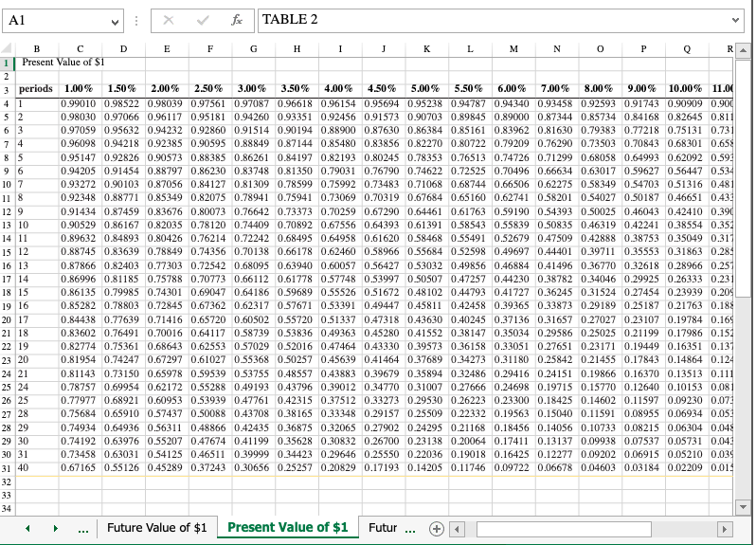Click the 5.50% rate header cell
Viewport: 756px width, 545px height.
point(470,89)
